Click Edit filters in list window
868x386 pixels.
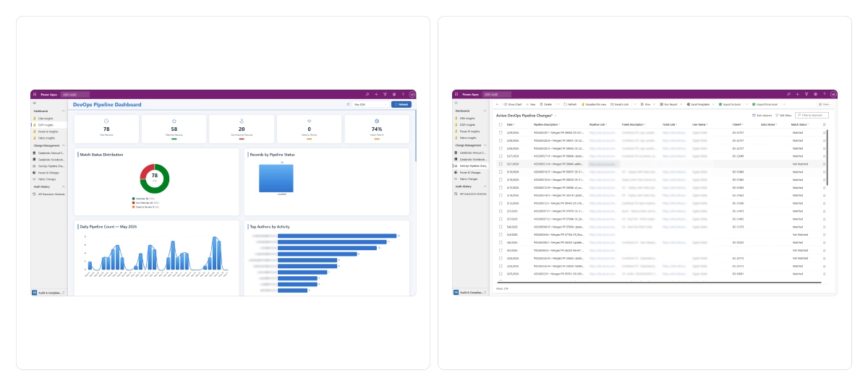point(783,116)
